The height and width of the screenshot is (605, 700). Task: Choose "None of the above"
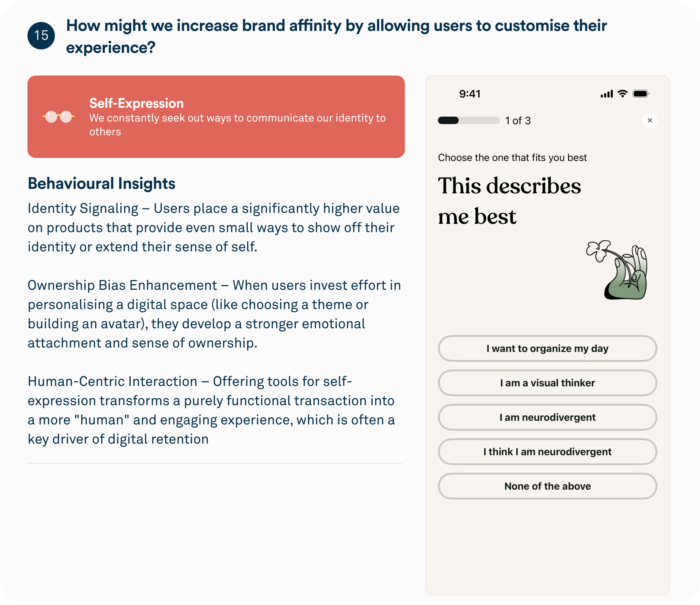click(x=547, y=486)
